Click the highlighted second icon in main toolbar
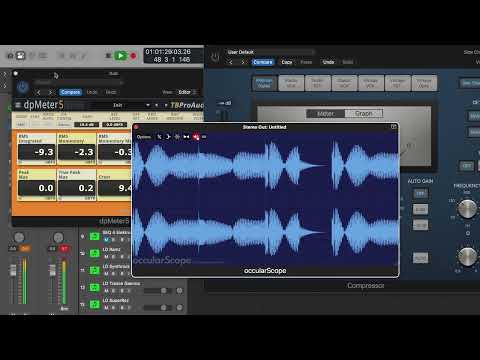The height and width of the screenshot is (360, 480). pyautogui.click(x=21, y=55)
